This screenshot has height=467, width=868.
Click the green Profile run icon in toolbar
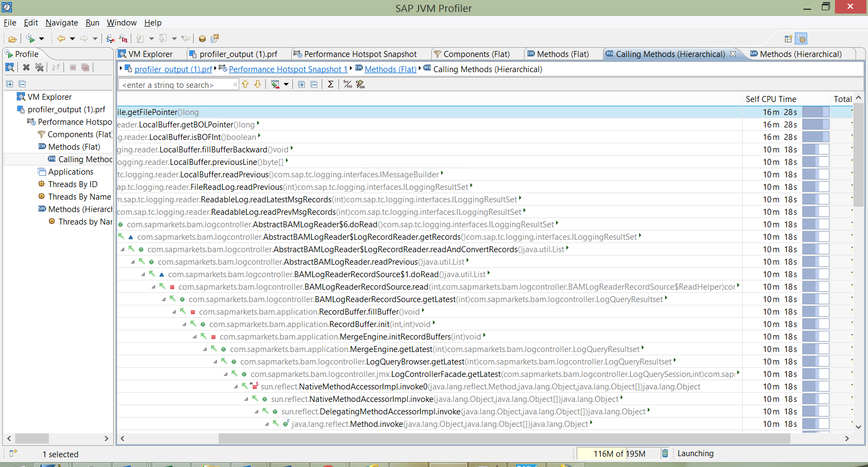pos(30,39)
